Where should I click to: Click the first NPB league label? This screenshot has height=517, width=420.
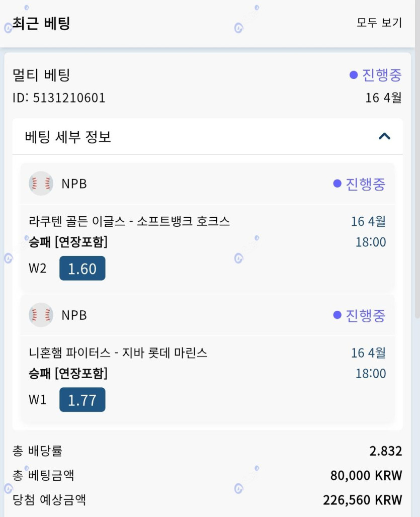[x=74, y=184]
